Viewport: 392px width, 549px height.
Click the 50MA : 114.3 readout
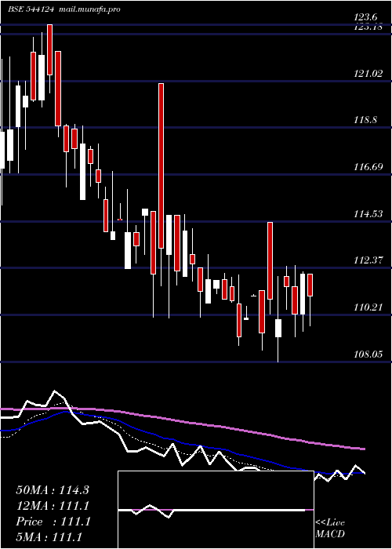(53, 490)
